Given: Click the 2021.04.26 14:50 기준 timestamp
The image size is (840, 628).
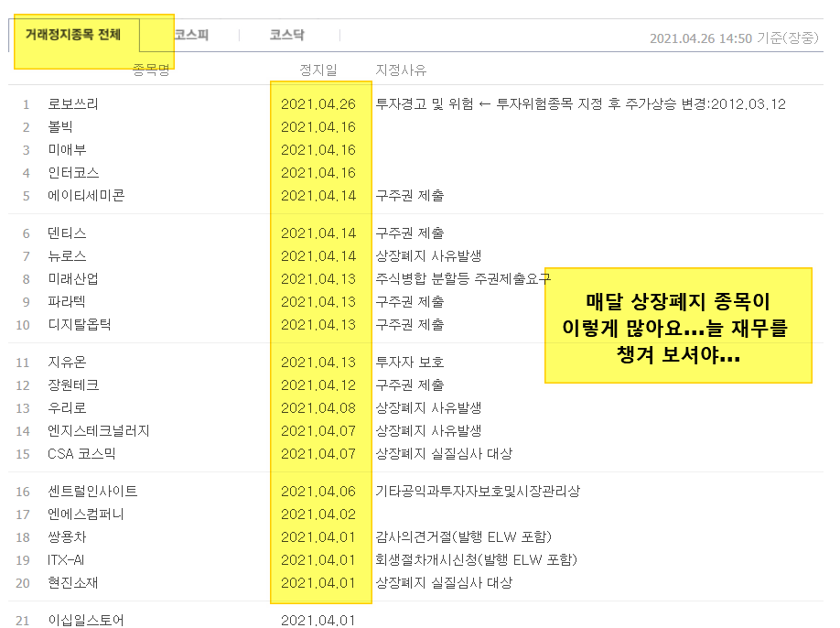Looking at the screenshot, I should point(734,38).
